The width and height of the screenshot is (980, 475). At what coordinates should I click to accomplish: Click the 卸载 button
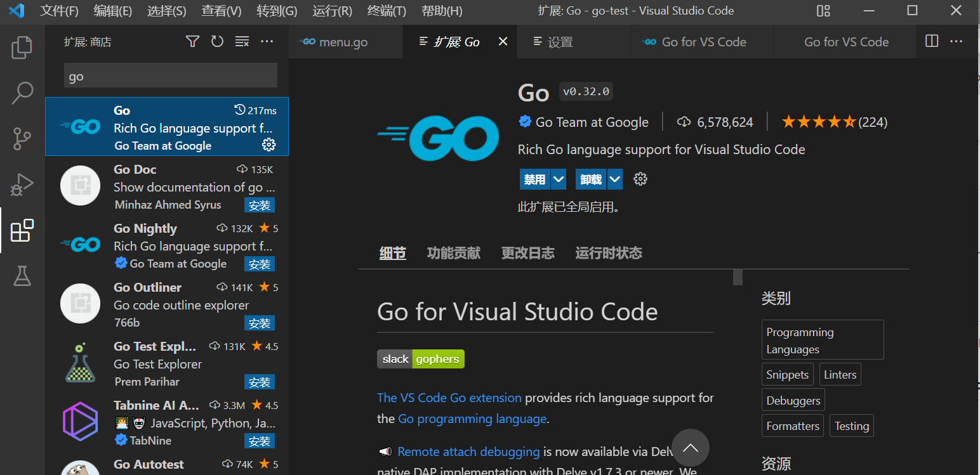[x=591, y=179]
